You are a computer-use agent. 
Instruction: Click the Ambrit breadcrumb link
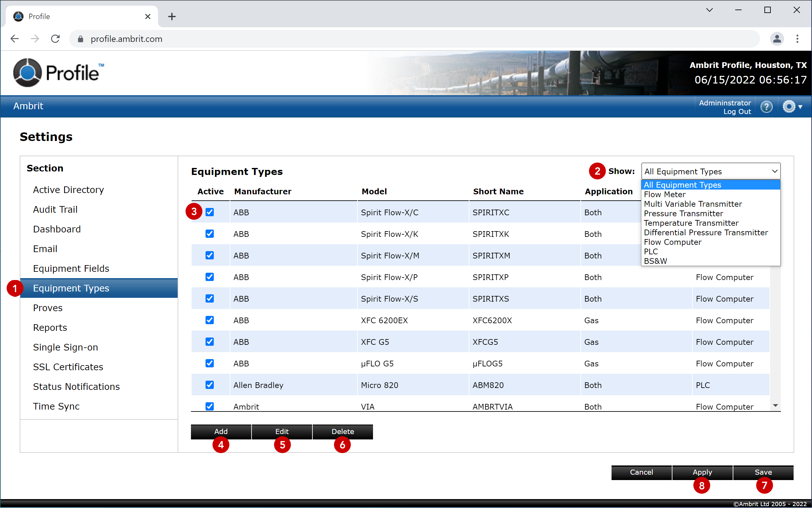point(28,106)
